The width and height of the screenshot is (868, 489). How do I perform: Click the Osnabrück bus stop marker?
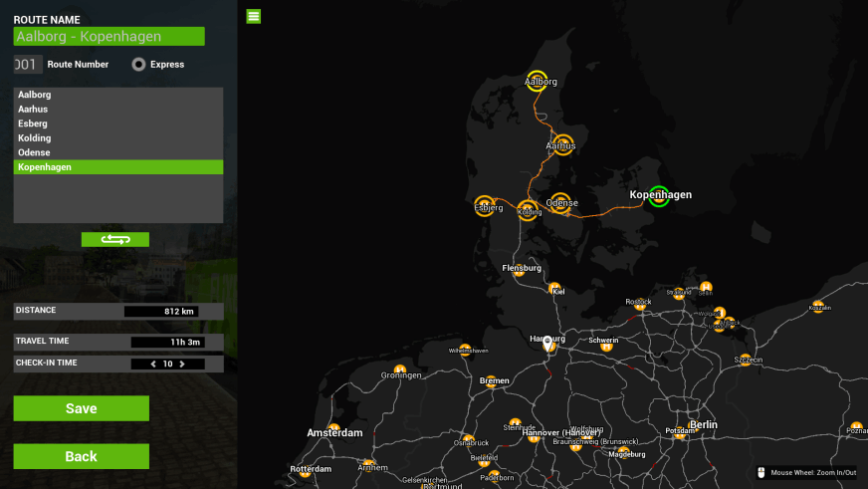(x=468, y=441)
